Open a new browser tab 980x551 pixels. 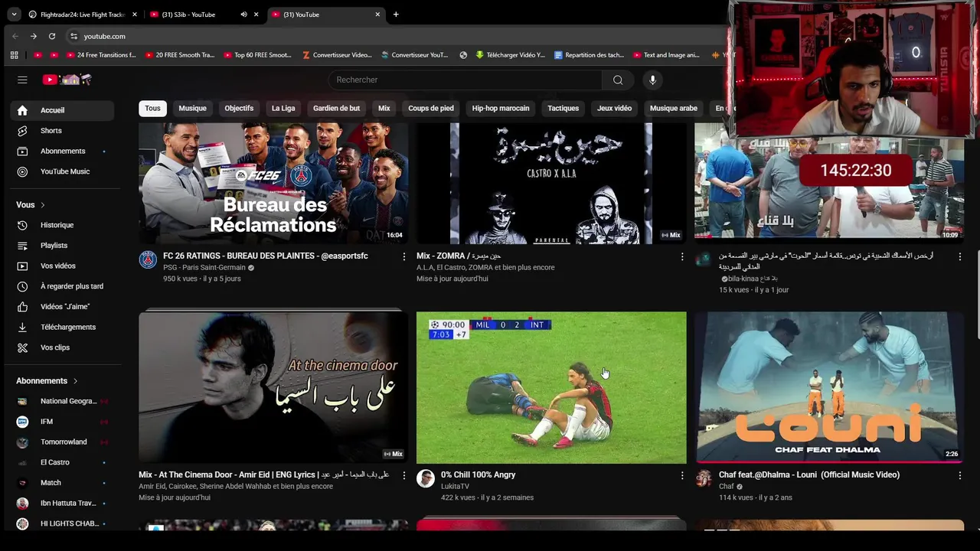click(x=396, y=15)
